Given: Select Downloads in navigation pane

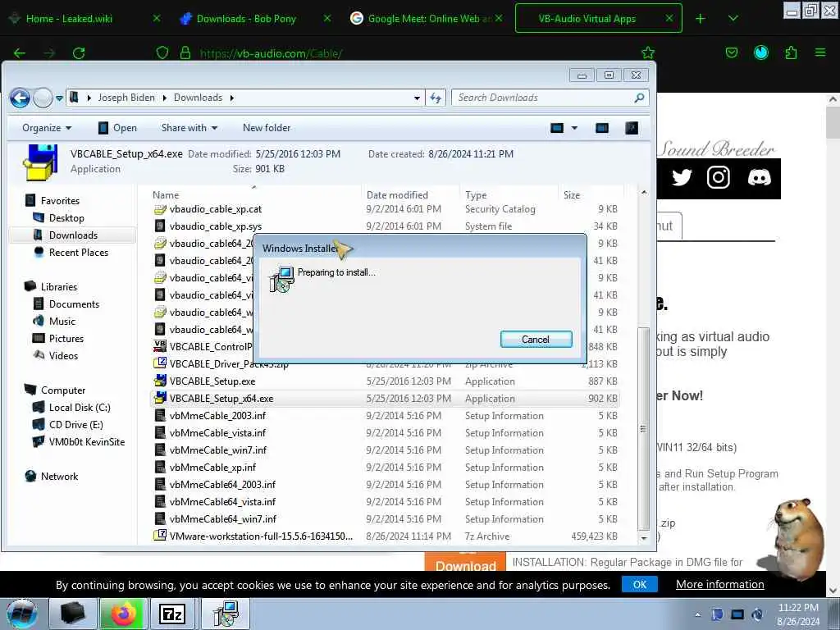Looking at the screenshot, I should point(72,235).
